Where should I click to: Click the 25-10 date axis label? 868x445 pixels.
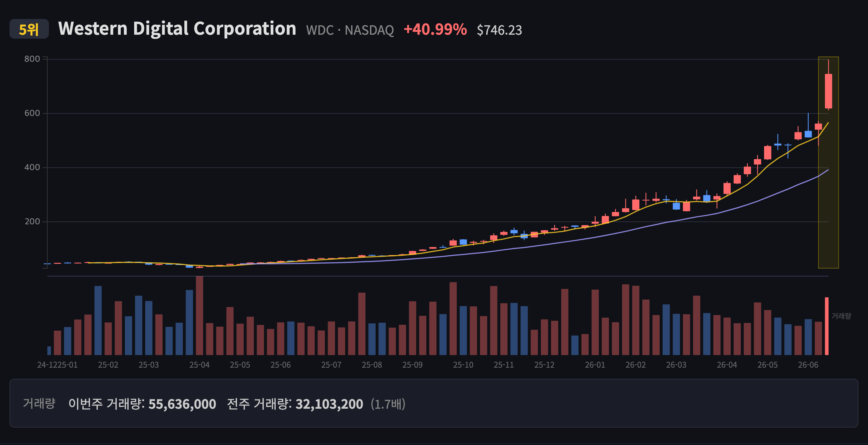pos(463,365)
